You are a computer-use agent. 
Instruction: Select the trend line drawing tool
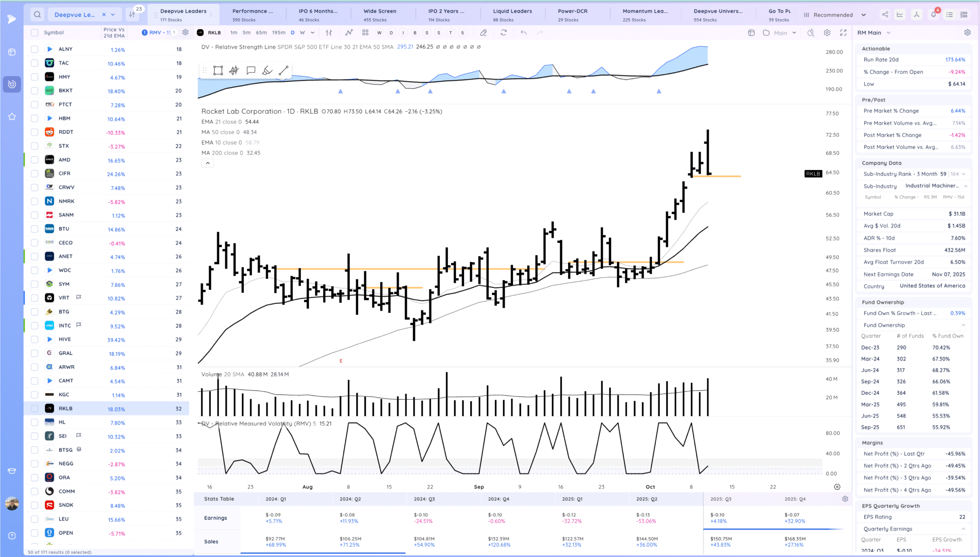pyautogui.click(x=283, y=70)
